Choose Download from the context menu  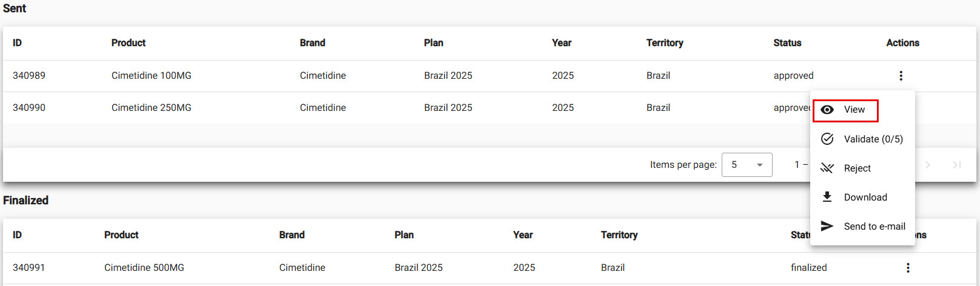click(865, 197)
